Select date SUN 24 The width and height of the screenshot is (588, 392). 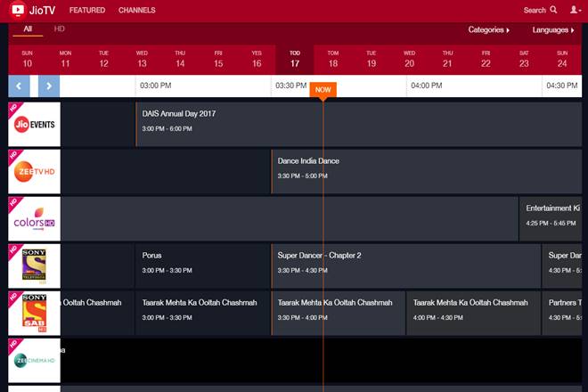[x=562, y=60]
